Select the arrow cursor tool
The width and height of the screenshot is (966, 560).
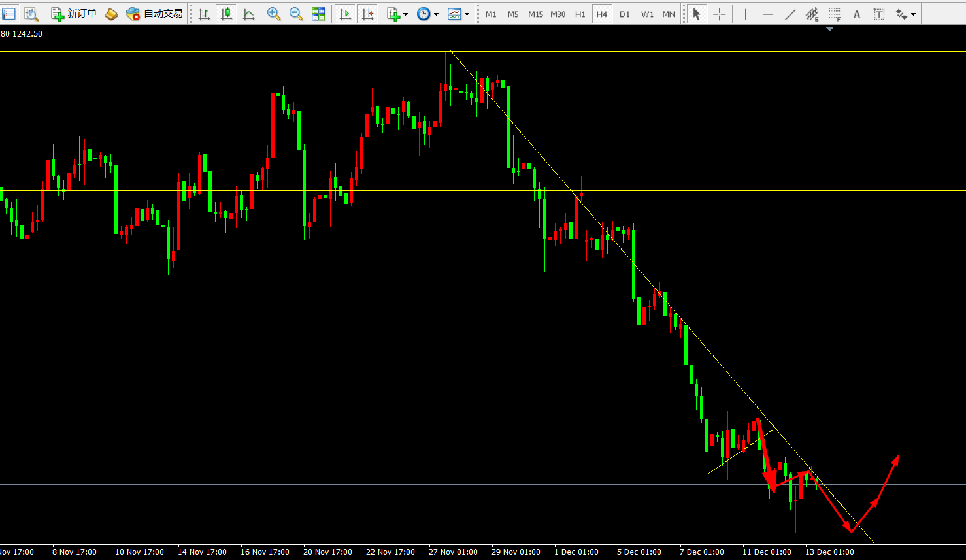coord(697,14)
